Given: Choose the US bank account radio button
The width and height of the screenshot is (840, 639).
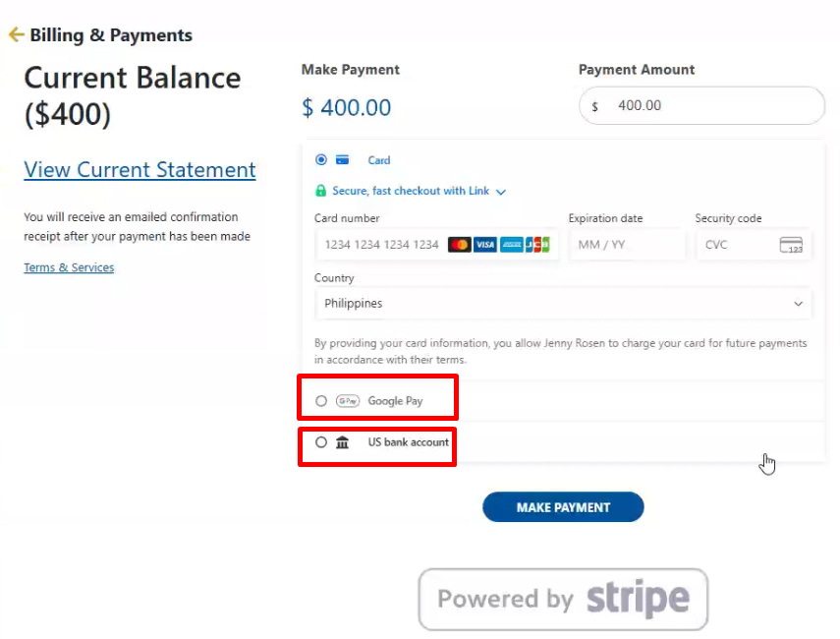Looking at the screenshot, I should point(321,442).
